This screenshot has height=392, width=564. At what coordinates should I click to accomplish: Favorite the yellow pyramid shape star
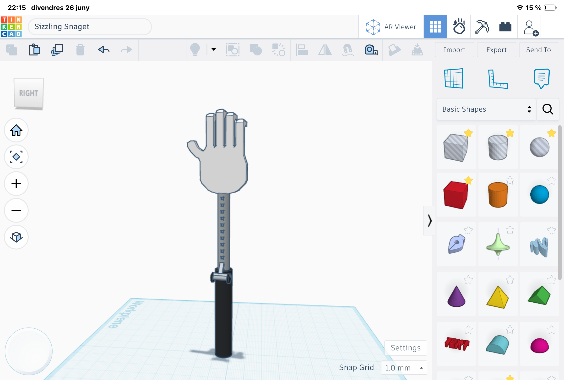(510, 280)
